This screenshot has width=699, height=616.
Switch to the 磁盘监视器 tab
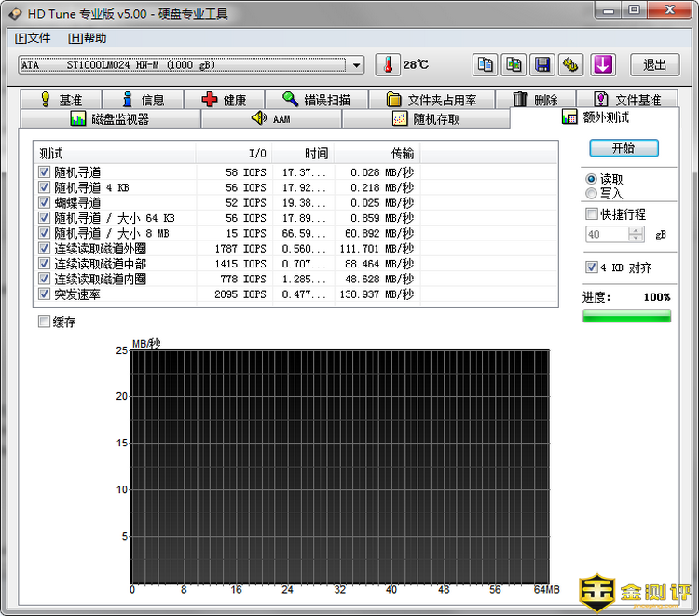pos(110,119)
